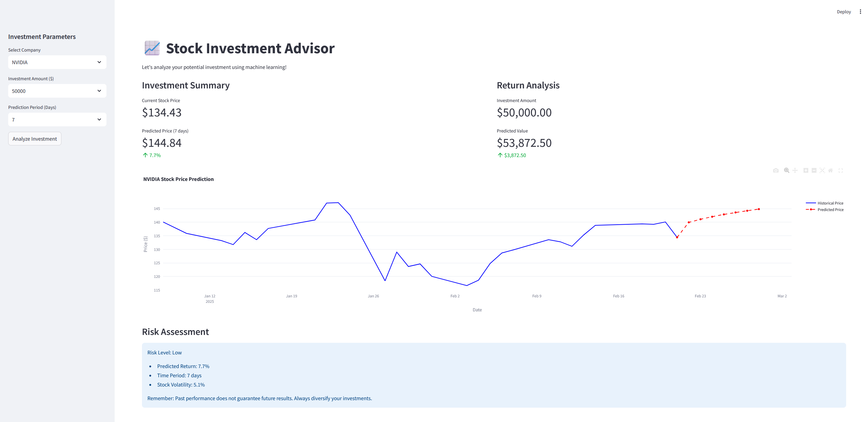Click the Risk Level info box
Screen dimensions: 868x422
tap(494, 375)
